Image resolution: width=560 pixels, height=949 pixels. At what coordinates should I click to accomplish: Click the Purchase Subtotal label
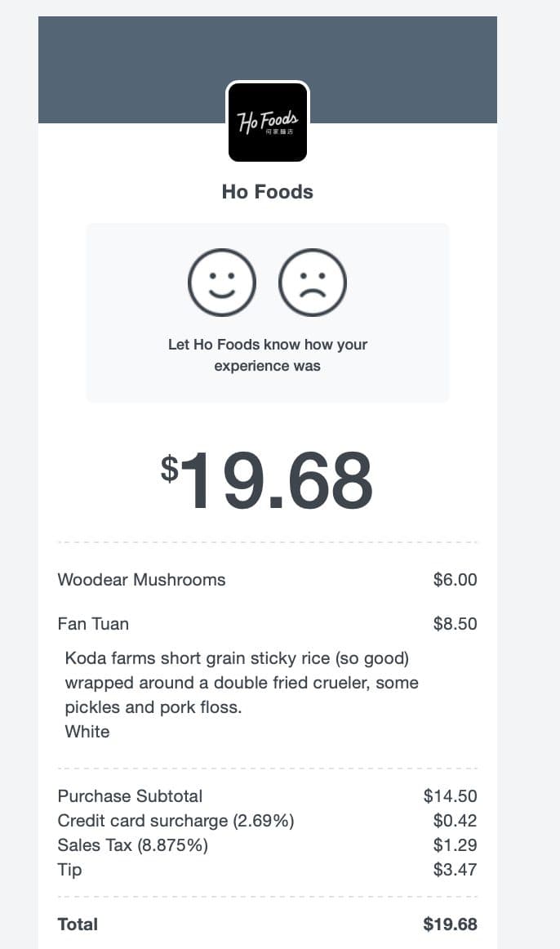(130, 796)
